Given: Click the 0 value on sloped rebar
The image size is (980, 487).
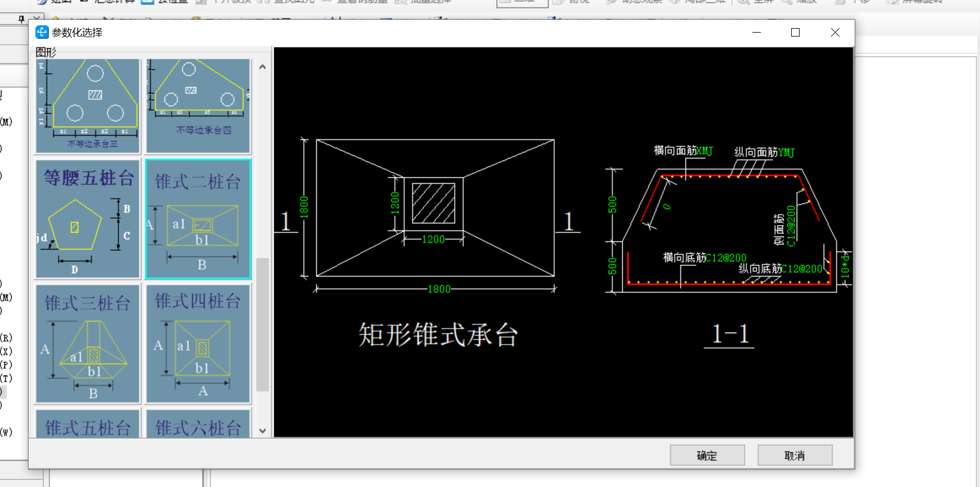Looking at the screenshot, I should (x=667, y=206).
